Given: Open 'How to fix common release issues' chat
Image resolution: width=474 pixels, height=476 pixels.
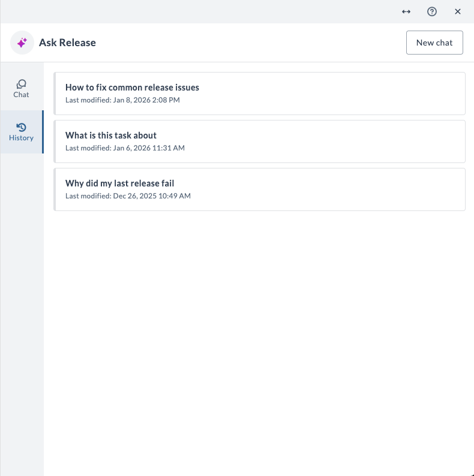Looking at the screenshot, I should pos(259,94).
